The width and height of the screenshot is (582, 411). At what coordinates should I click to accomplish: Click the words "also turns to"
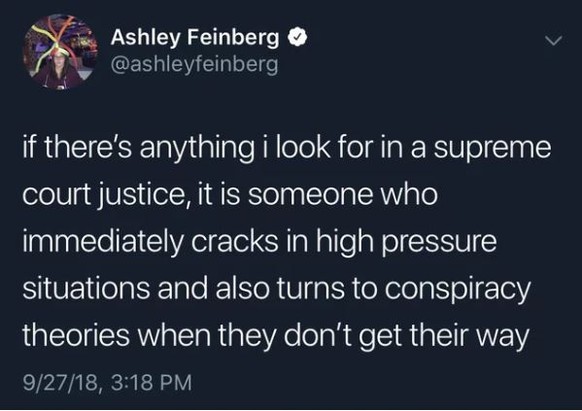297,288
